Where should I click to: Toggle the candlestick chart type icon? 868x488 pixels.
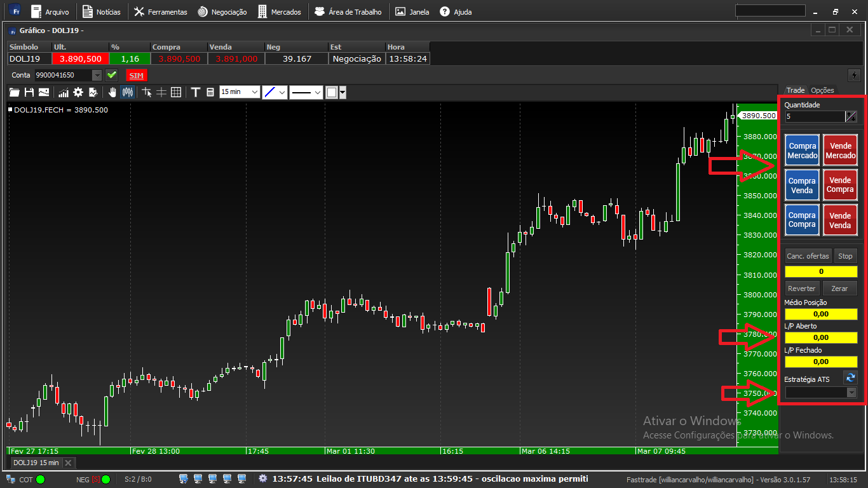128,92
